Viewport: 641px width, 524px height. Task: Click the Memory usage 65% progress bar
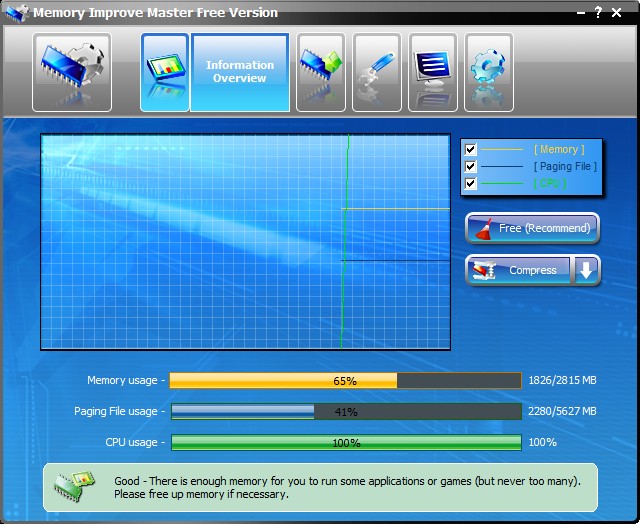click(346, 381)
